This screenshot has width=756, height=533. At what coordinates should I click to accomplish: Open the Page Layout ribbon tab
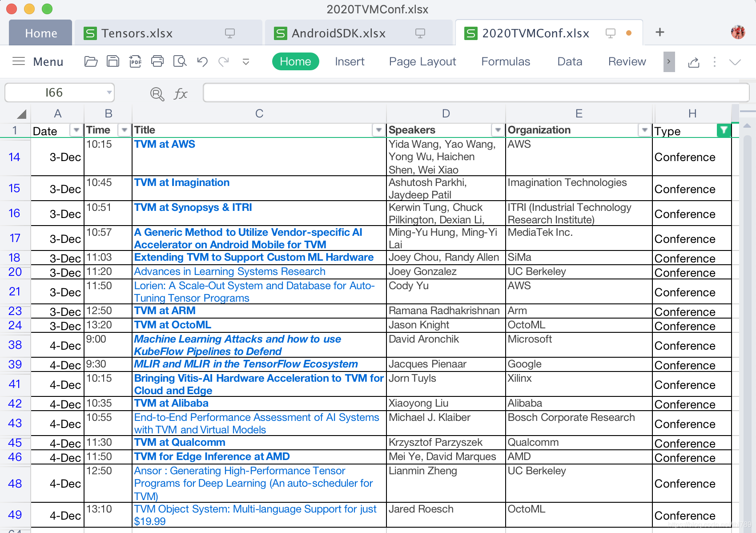point(422,61)
